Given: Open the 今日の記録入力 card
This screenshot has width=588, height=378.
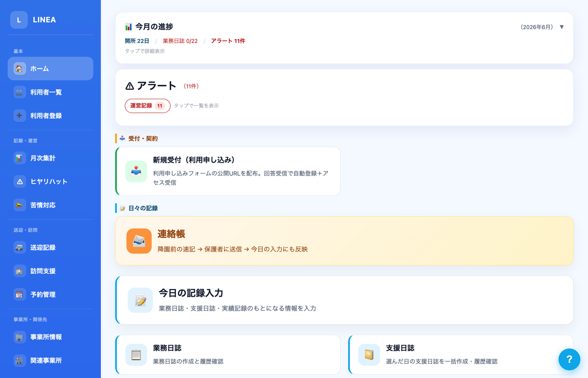Looking at the screenshot, I should click(x=344, y=300).
